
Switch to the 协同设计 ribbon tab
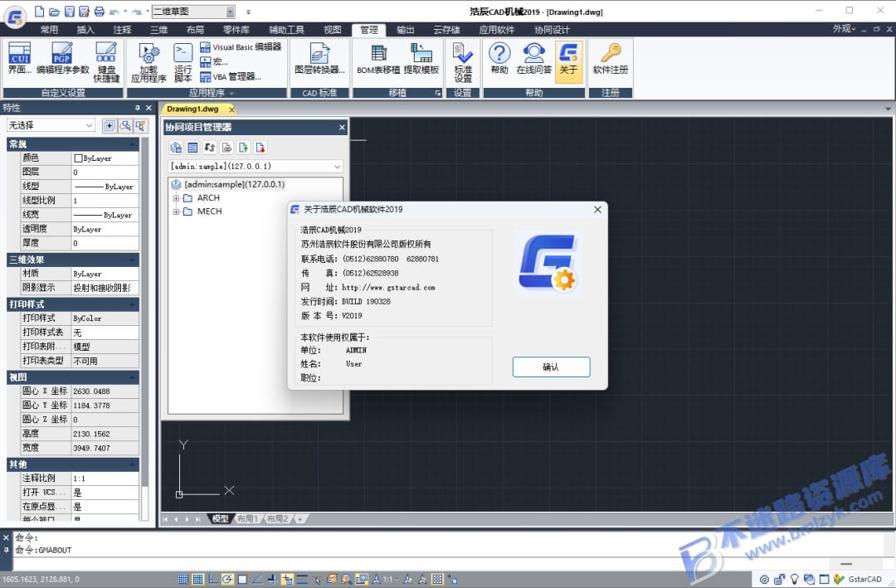(x=552, y=29)
